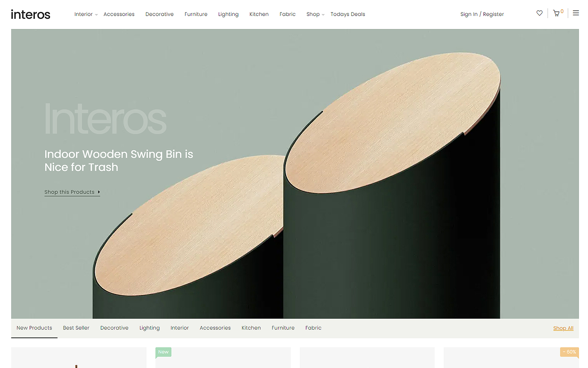Switch to the Decorative product tab
This screenshot has width=588, height=368.
pos(114,328)
